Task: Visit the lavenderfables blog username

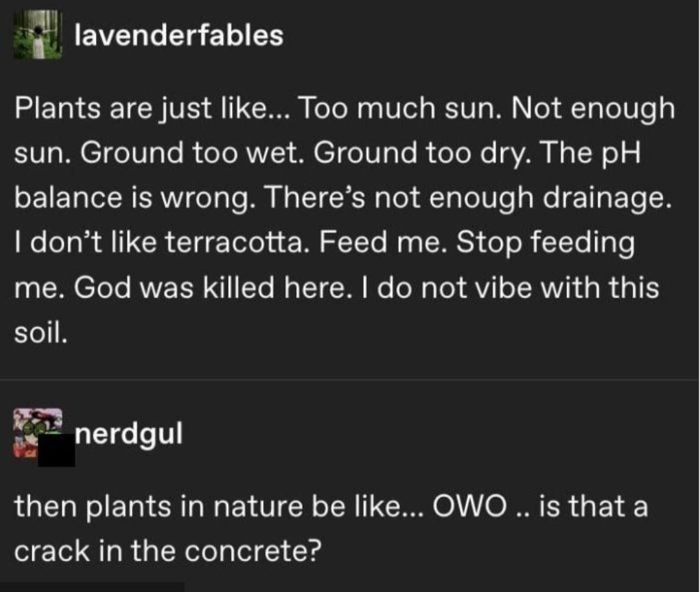Action: (x=179, y=35)
